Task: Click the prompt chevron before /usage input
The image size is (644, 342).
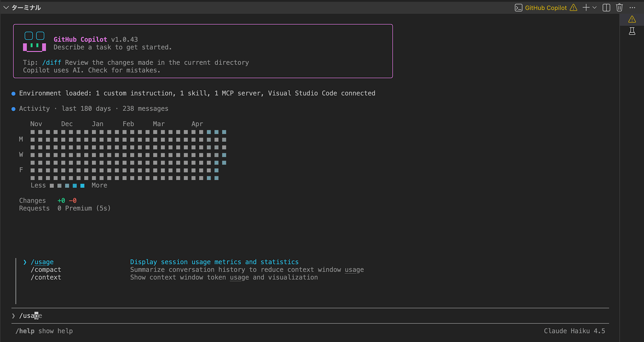Action: 14,316
